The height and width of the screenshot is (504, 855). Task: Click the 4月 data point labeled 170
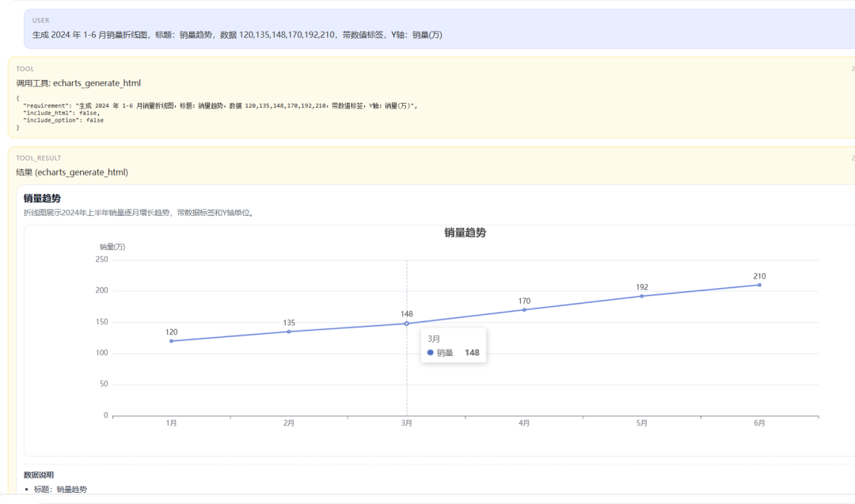524,310
